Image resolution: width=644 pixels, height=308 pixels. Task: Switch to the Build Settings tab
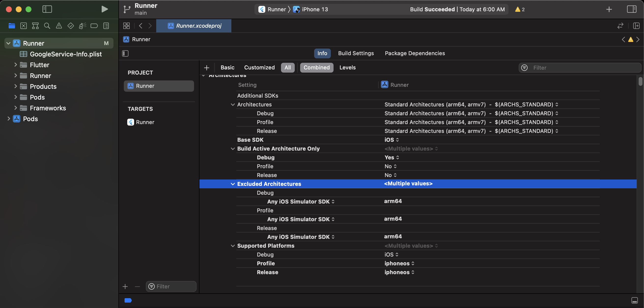pyautogui.click(x=356, y=53)
